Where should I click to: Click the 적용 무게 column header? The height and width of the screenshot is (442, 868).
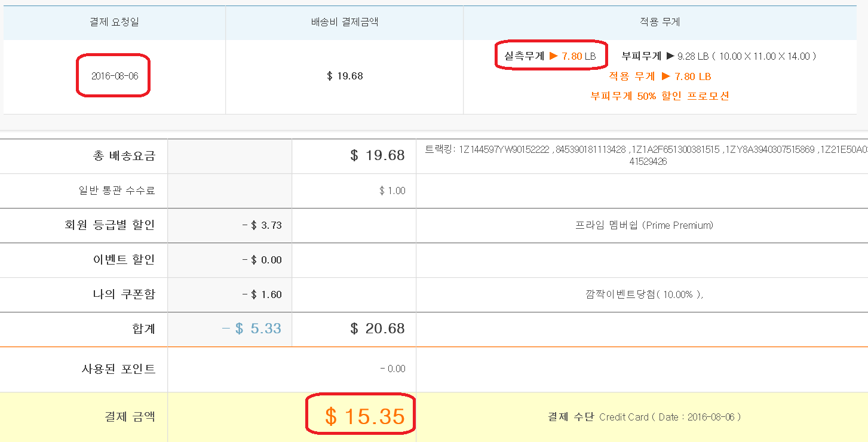coord(660,23)
